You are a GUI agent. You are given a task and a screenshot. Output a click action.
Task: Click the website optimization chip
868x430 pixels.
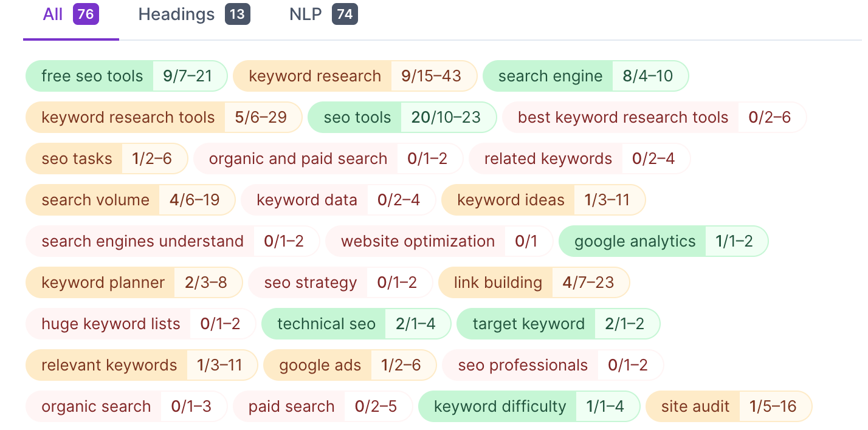tap(439, 241)
